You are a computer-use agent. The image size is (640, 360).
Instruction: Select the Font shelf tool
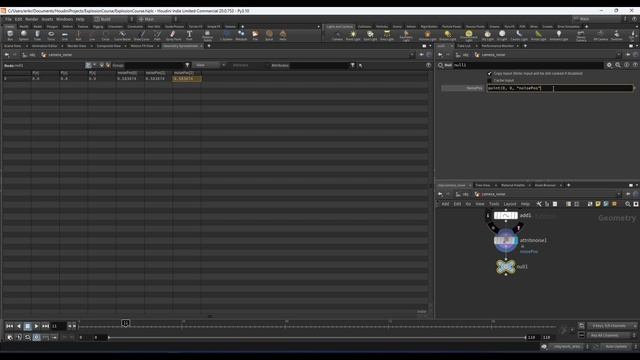(189, 36)
